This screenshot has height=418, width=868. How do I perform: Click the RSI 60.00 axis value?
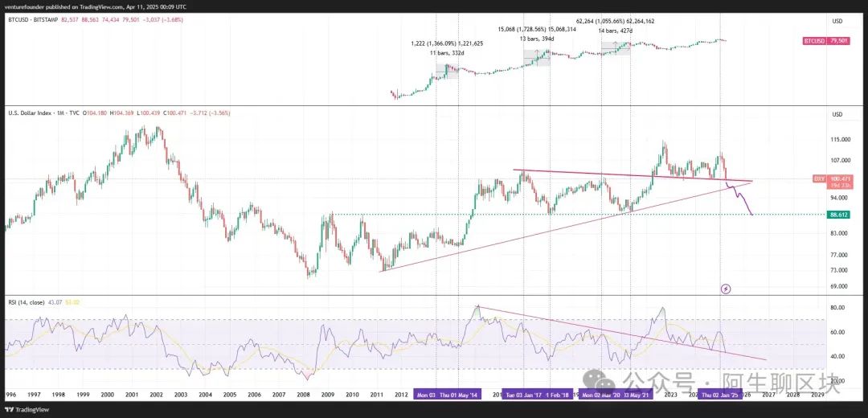pyautogui.click(x=838, y=332)
